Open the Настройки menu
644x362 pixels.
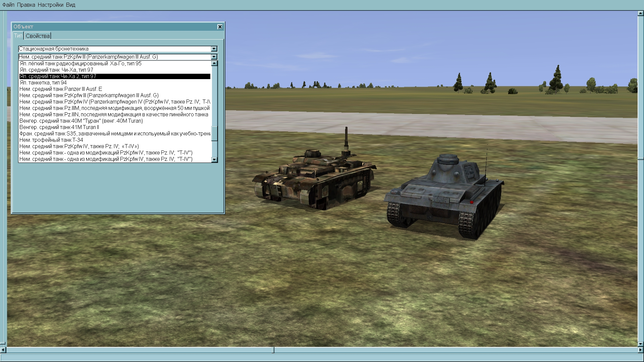50,5
